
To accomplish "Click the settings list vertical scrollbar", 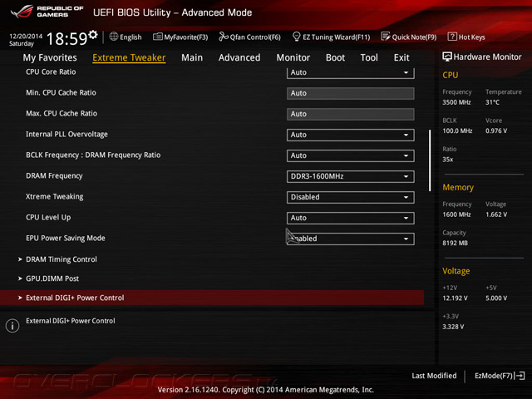I will coord(430,160).
